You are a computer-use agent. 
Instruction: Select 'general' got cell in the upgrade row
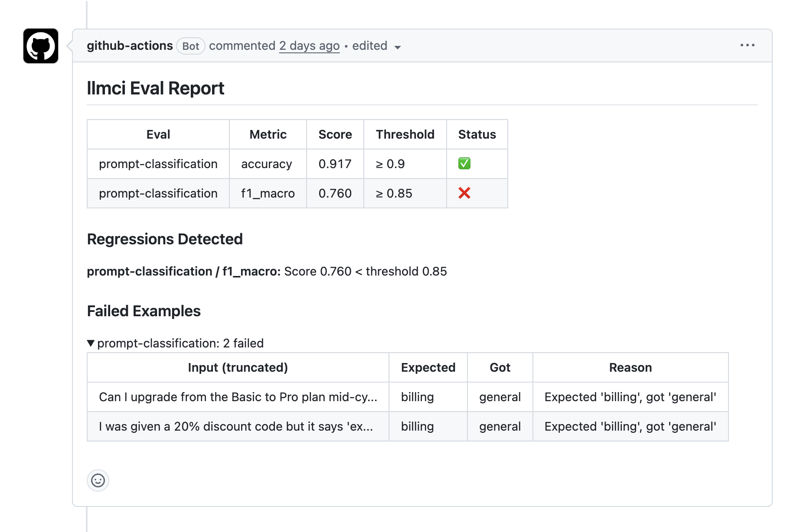[x=500, y=397]
